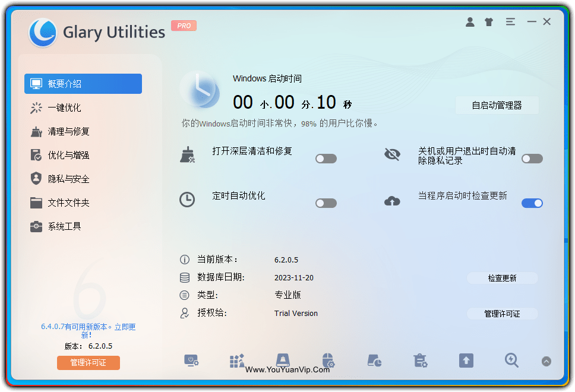The width and height of the screenshot is (575, 392).
Task: Click the bell-on-box icon in bottom toolbar
Action: 283,361
